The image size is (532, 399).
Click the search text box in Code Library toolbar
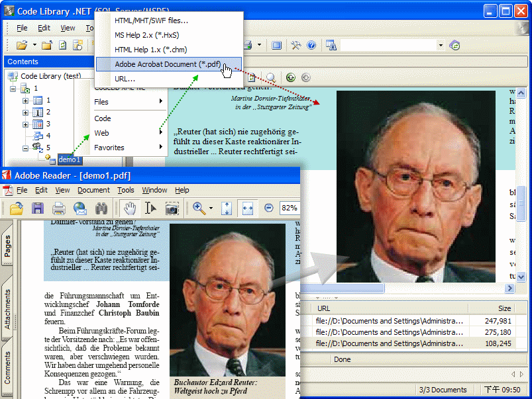(x=389, y=45)
